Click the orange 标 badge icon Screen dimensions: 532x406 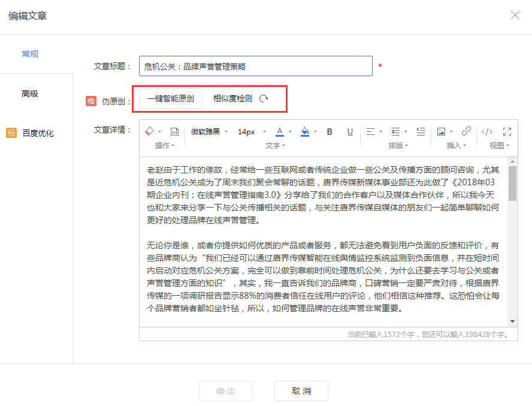coord(11,133)
